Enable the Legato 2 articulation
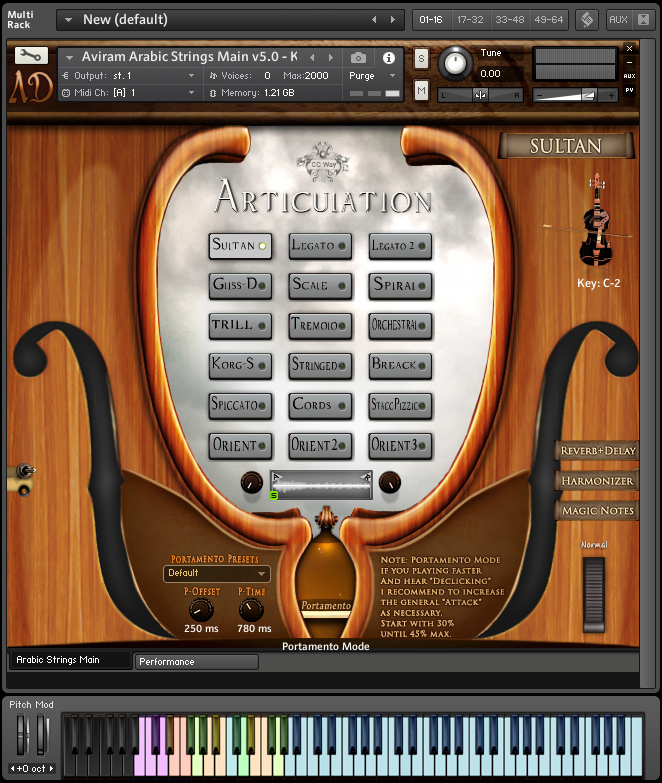The width and height of the screenshot is (662, 783). coord(400,246)
